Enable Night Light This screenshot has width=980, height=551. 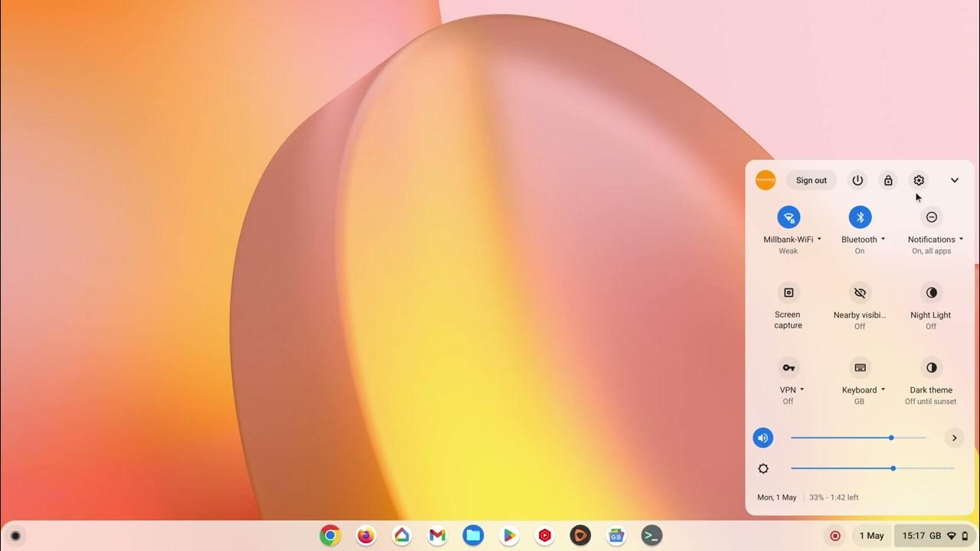point(932,293)
